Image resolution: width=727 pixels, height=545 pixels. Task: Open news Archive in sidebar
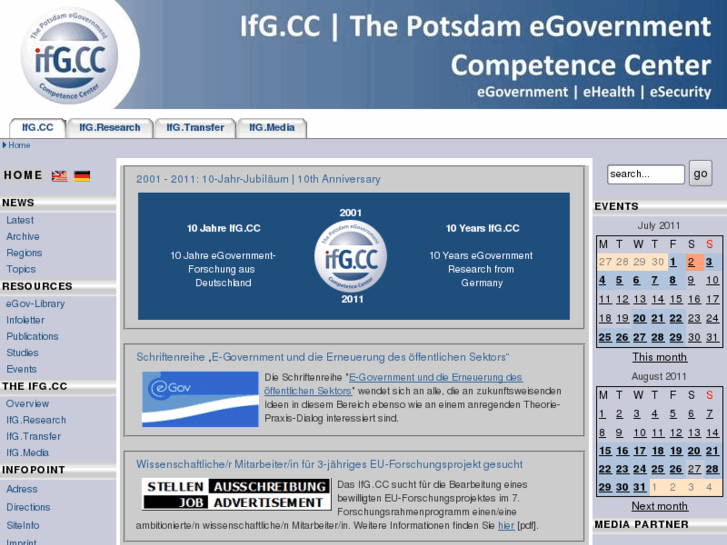pyautogui.click(x=23, y=237)
